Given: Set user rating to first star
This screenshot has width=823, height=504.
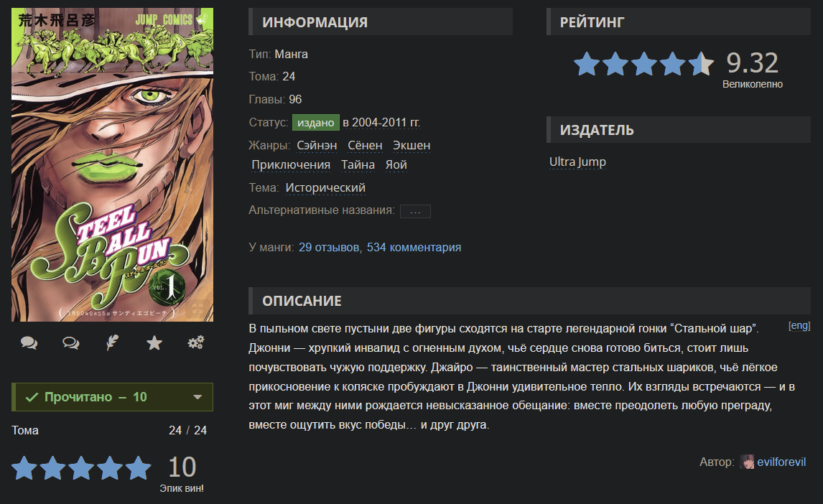Looking at the screenshot, I should pyautogui.click(x=24, y=468).
